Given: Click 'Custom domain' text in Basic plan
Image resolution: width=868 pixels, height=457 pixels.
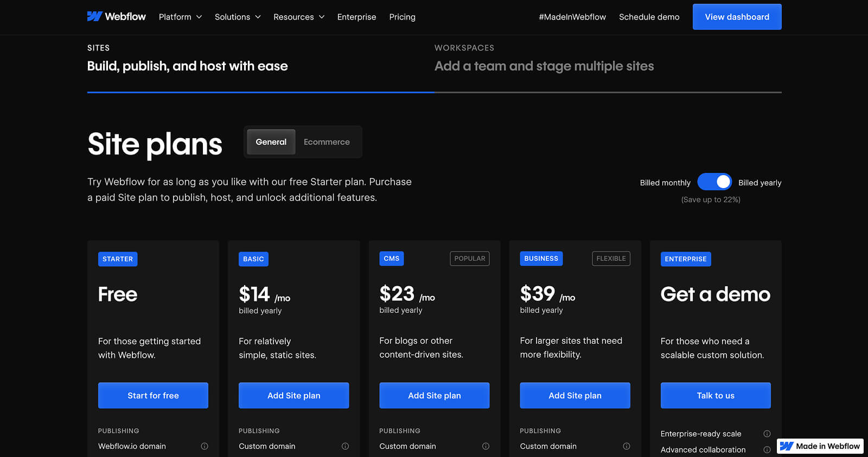Looking at the screenshot, I should [267, 446].
